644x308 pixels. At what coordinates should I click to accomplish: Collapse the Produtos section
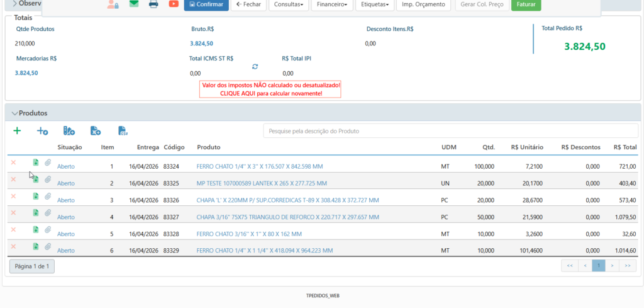coord(15,113)
